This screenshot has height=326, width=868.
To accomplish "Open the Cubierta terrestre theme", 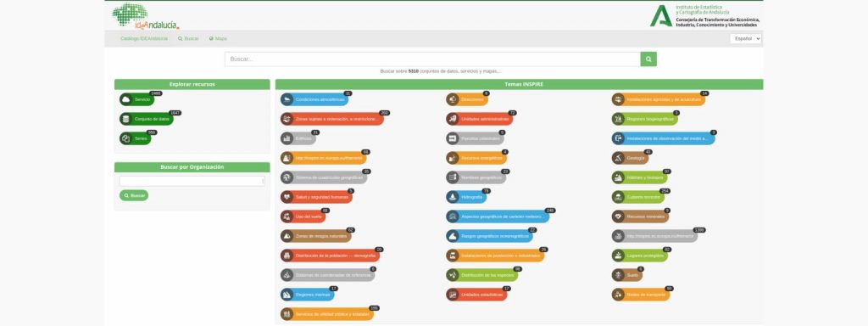I will (x=638, y=197).
